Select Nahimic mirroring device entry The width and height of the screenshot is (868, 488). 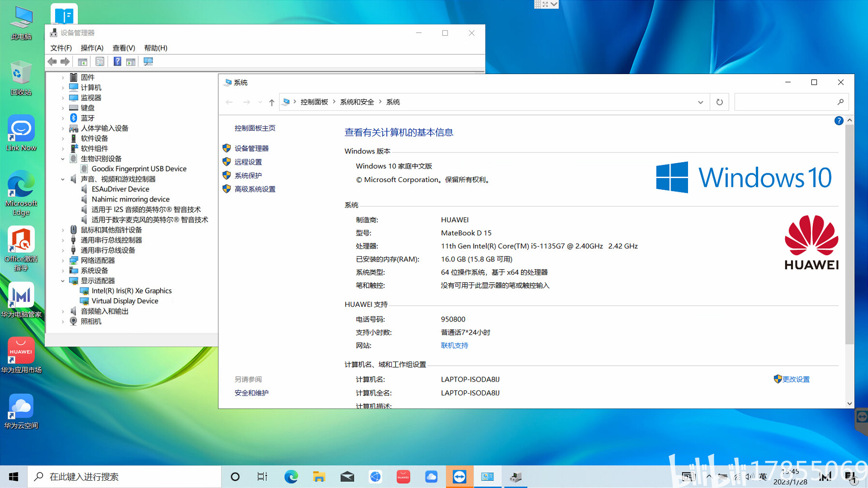point(131,199)
